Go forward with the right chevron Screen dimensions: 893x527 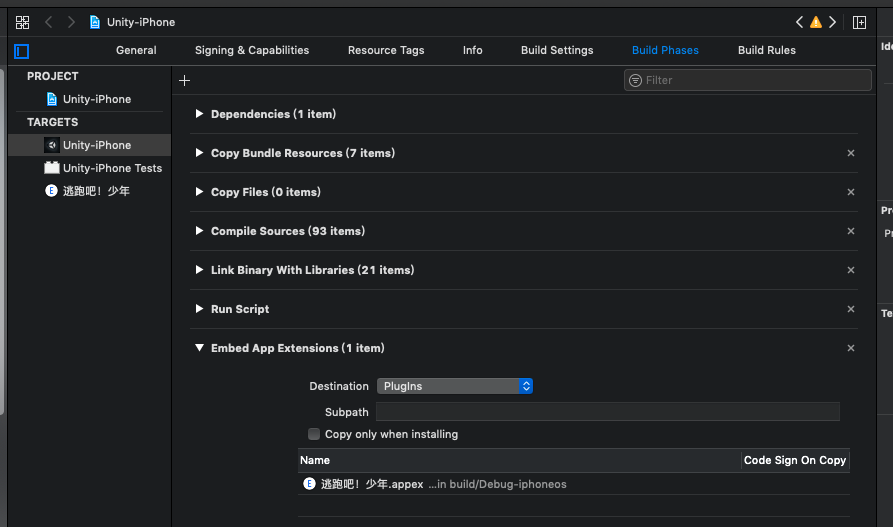pyautogui.click(x=71, y=22)
